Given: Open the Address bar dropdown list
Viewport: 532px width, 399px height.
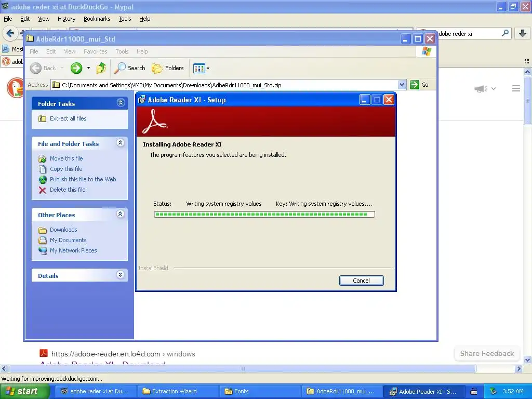Looking at the screenshot, I should pos(402,85).
